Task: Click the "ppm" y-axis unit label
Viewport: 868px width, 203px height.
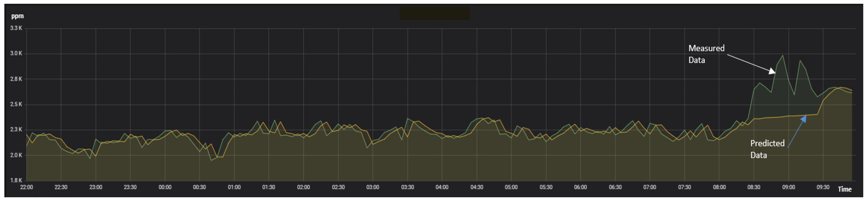Action: point(17,16)
